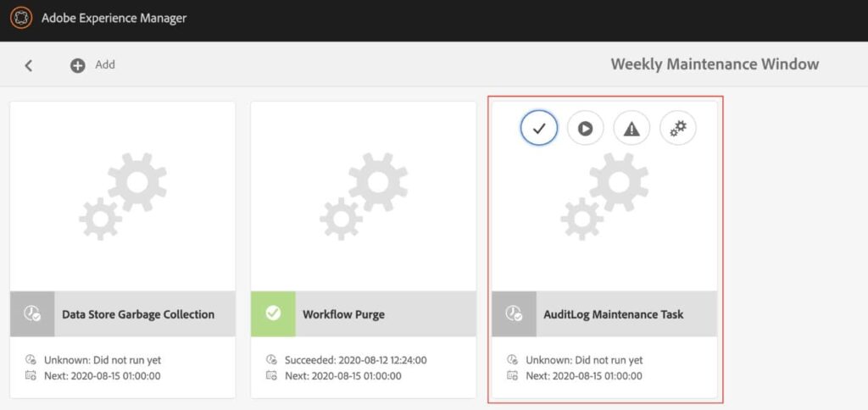Screen dimensions: 868x410
Task: Click the Add button label
Action: pos(105,64)
